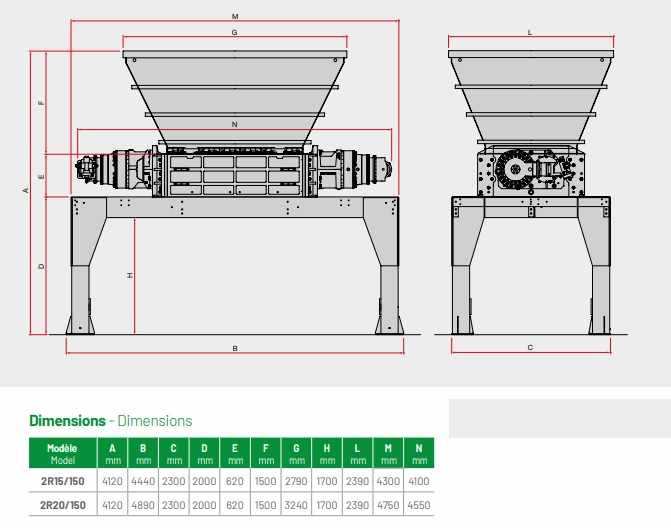The height and width of the screenshot is (528, 671).
Task: Click the 4550 value in column N
Action: click(419, 506)
